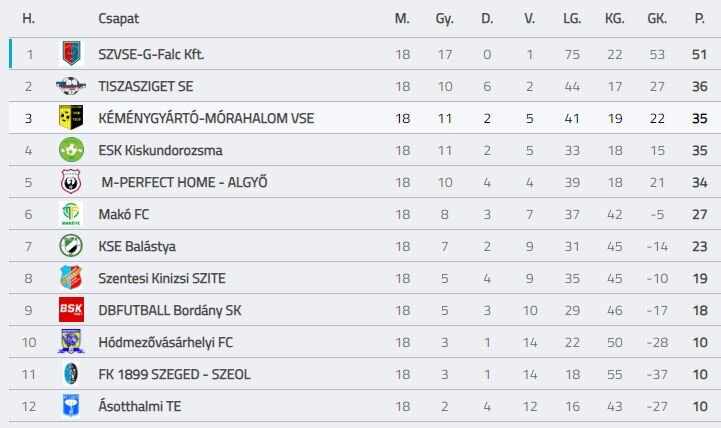Click the FK 1899 SZEGED - SZEOL logo

point(70,374)
